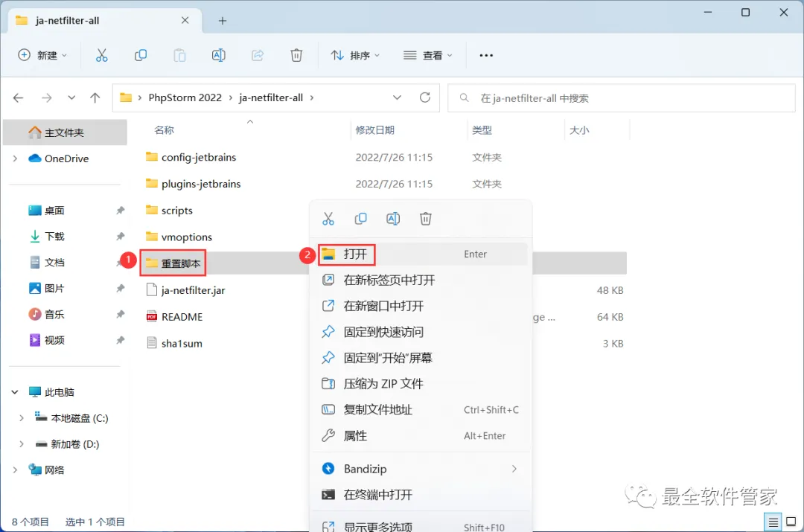Viewport: 804px width, 532px height.
Task: Open a new tab with the plus button
Action: (223, 21)
